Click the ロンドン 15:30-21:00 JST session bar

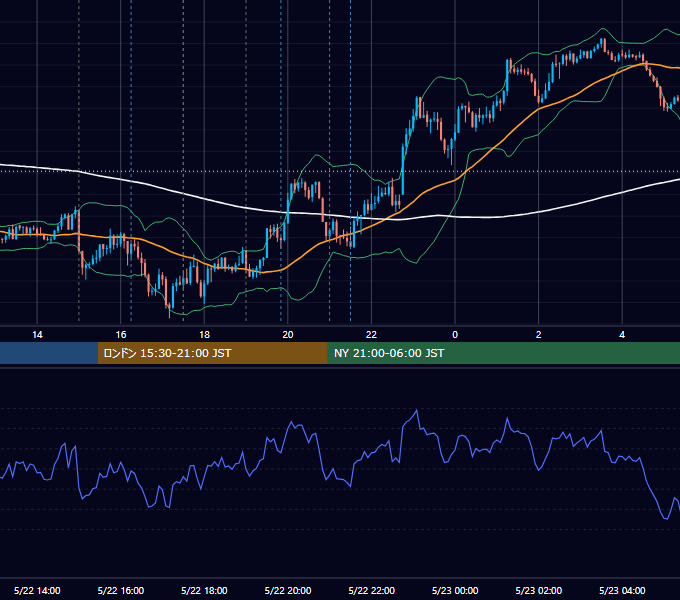[212, 353]
